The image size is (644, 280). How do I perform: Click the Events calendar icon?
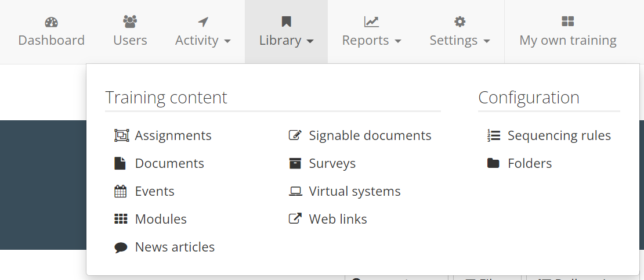click(121, 192)
